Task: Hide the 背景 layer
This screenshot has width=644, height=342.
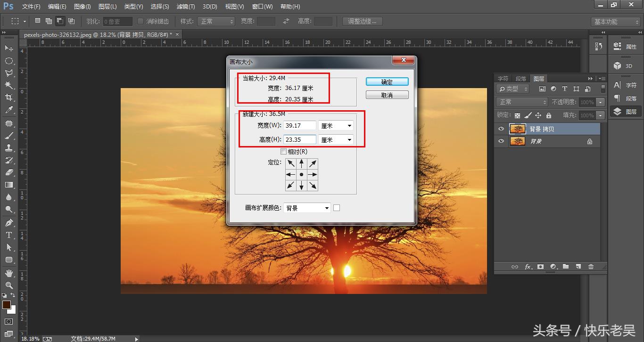Action: tap(501, 141)
